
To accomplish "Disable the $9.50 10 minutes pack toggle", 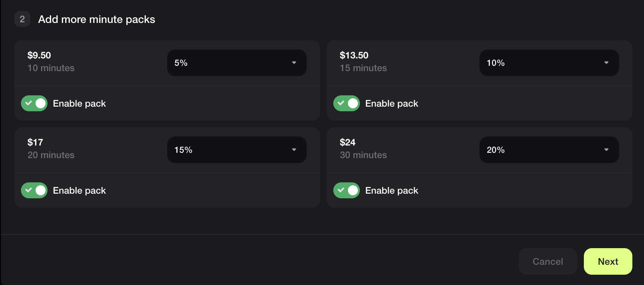I will (34, 103).
